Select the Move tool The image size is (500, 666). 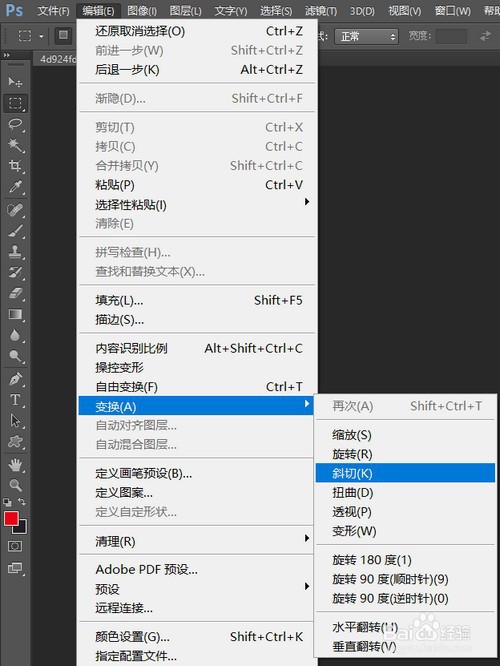pyautogui.click(x=15, y=82)
